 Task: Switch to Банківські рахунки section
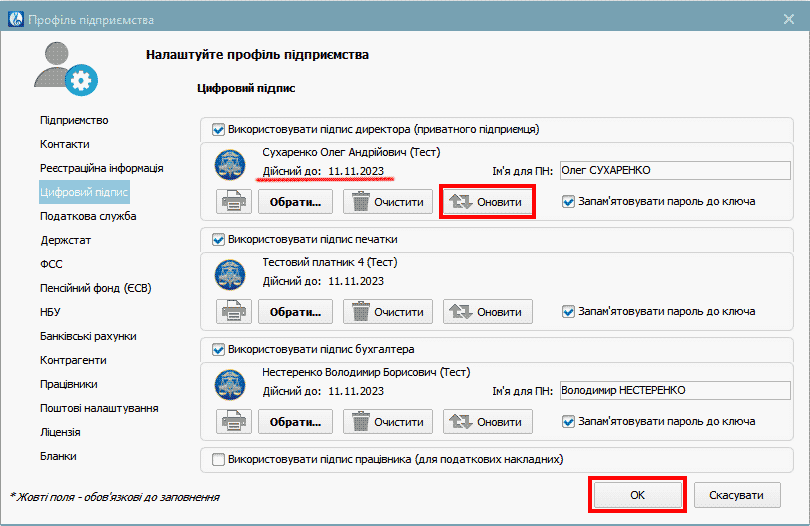pyautogui.click(x=88, y=336)
